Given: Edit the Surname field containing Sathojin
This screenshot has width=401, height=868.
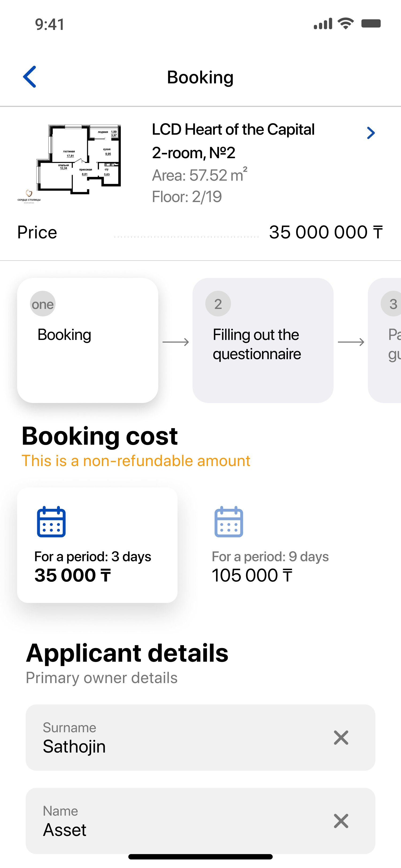Looking at the screenshot, I should pyautogui.click(x=168, y=738).
